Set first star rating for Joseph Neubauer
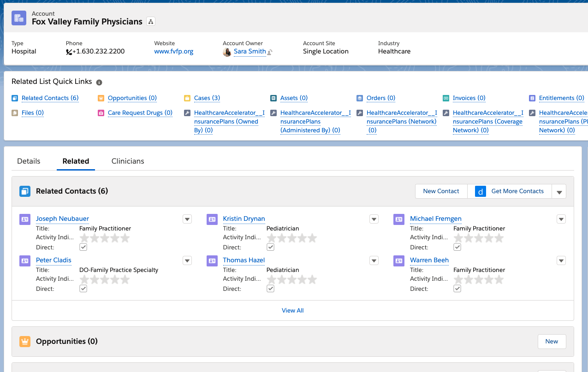This screenshot has width=588, height=372. (x=84, y=238)
